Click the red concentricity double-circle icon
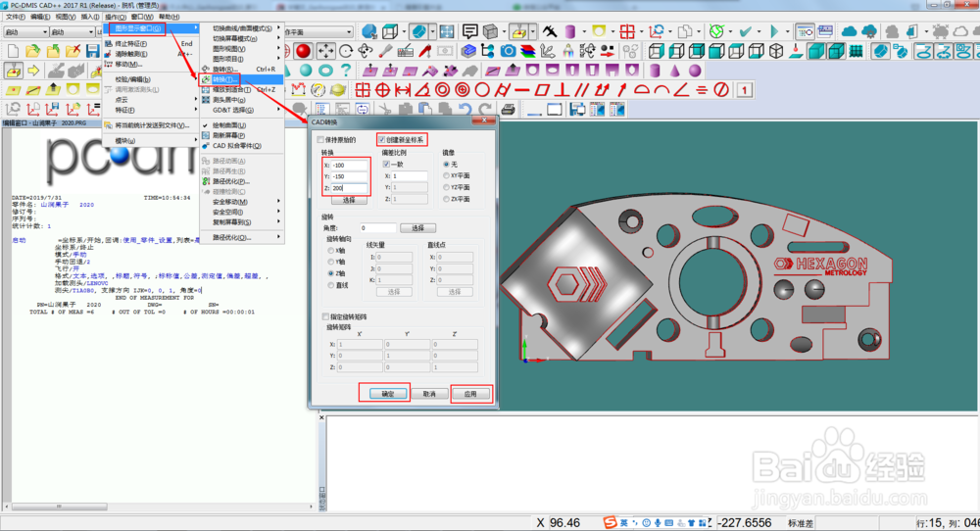The width and height of the screenshot is (980, 531). point(443,90)
